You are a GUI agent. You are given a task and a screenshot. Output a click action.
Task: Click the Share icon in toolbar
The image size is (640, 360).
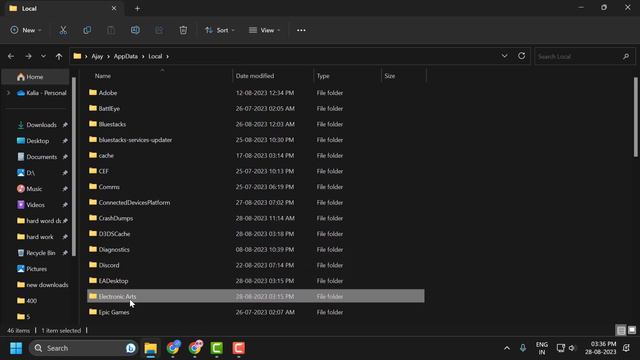click(x=159, y=30)
